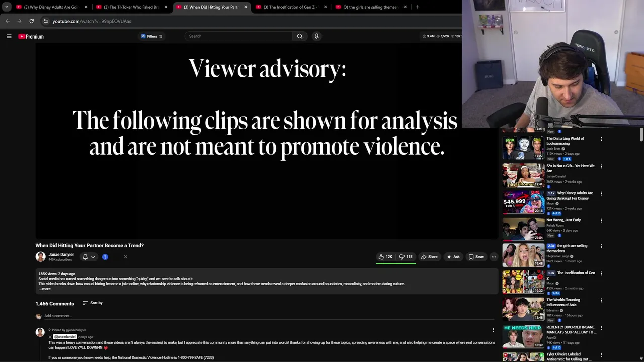Close the Incelfication of Gen Z tab
This screenshot has height=362, width=644.
coord(325,7)
